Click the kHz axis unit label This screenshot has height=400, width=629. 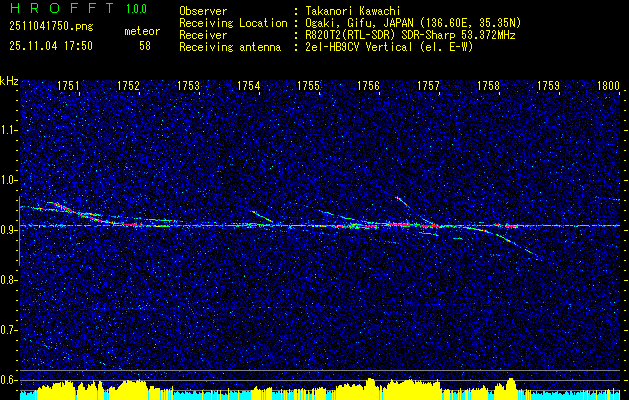tap(9, 80)
